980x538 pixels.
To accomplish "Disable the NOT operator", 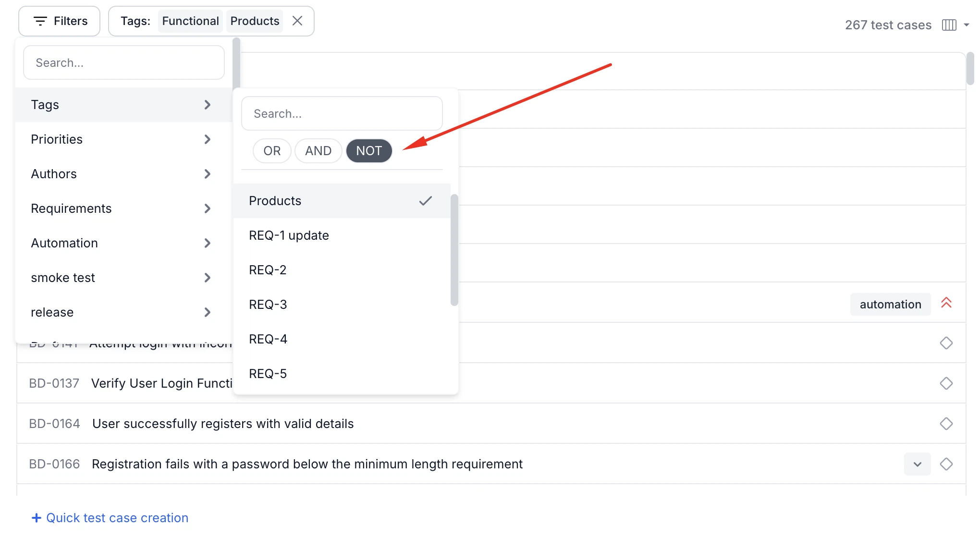I will 369,150.
